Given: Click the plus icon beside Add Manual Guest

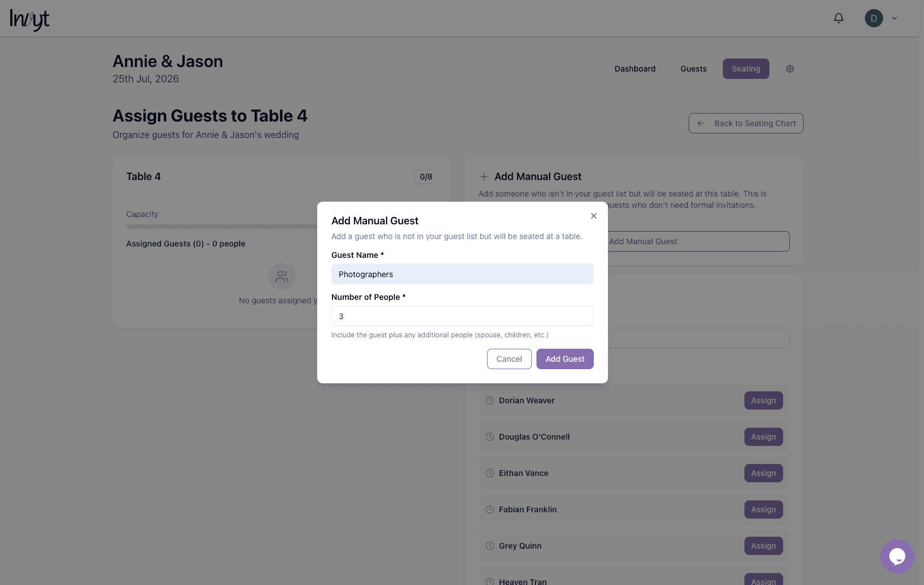Looking at the screenshot, I should pyautogui.click(x=484, y=177).
